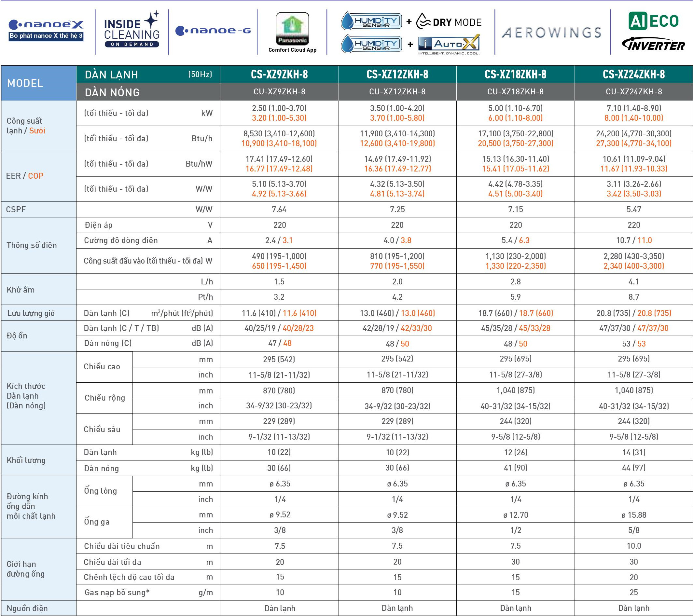Select the CS-XZ24ZKH-8 column header

coord(634,74)
